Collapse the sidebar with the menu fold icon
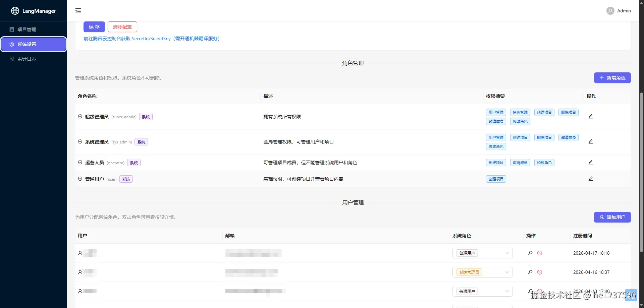 tap(78, 11)
